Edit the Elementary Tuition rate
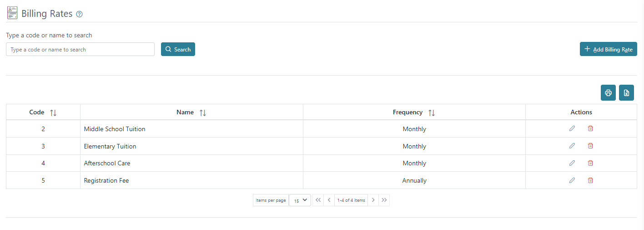The image size is (644, 230). (x=572, y=146)
